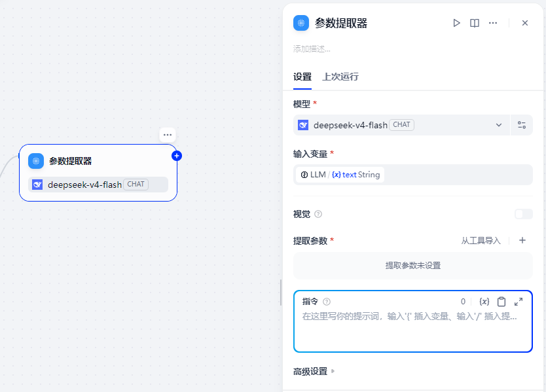546x392 pixels.
Task: Copy instruction with clipboard icon
Action: tap(501, 302)
